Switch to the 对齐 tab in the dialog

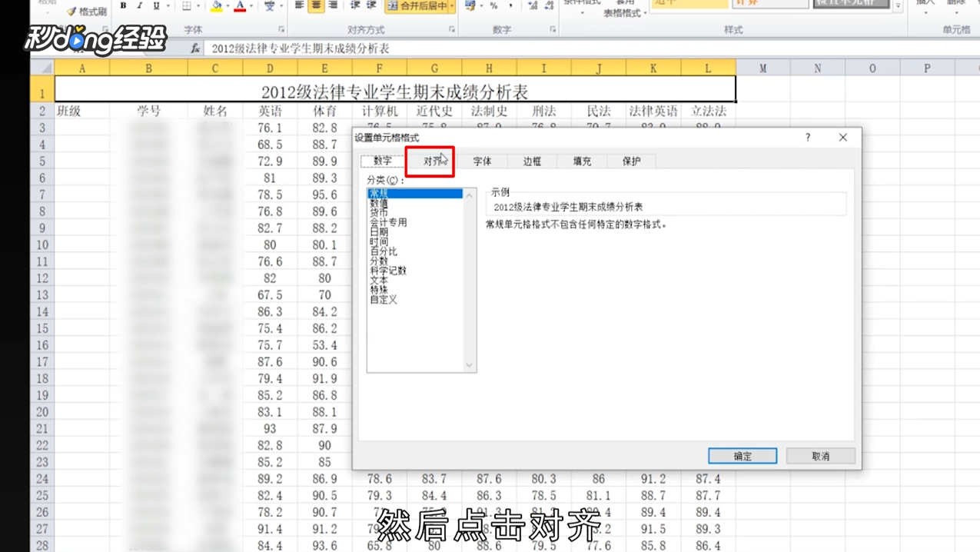click(430, 161)
